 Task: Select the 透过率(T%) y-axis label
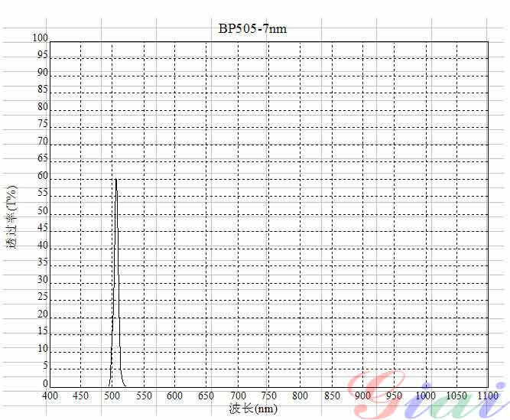click(11, 217)
